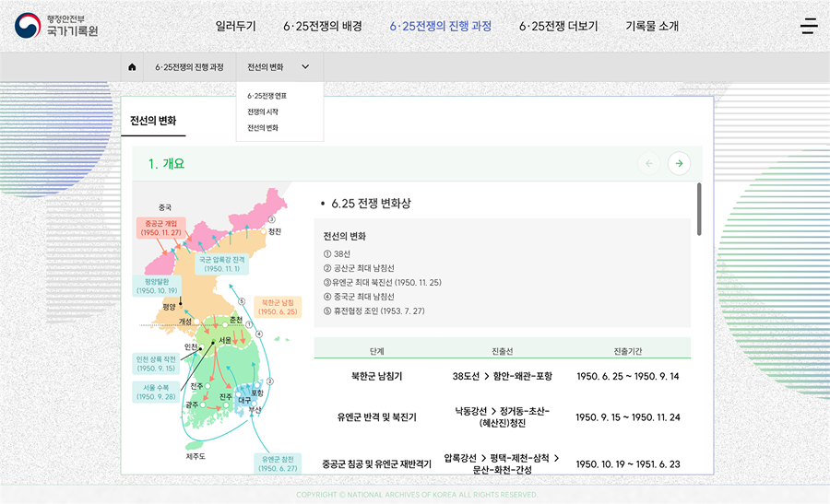Click the 중공군 개입 label on map
The image size is (830, 504).
click(161, 228)
